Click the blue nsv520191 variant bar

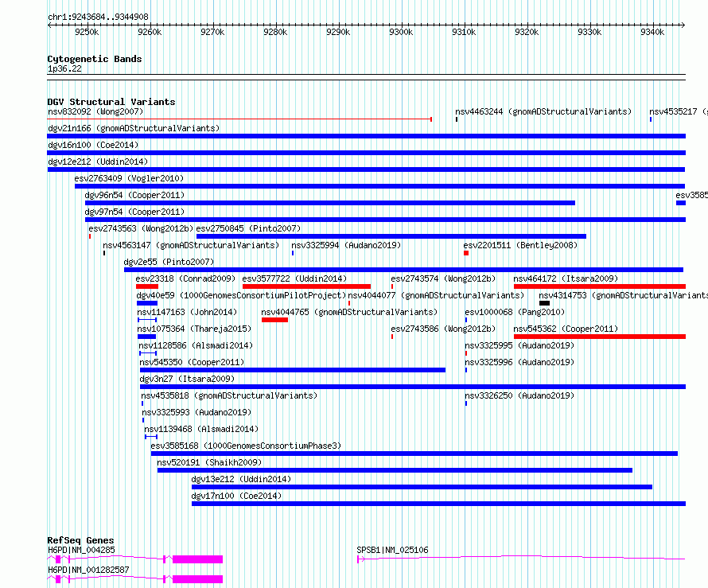click(395, 470)
